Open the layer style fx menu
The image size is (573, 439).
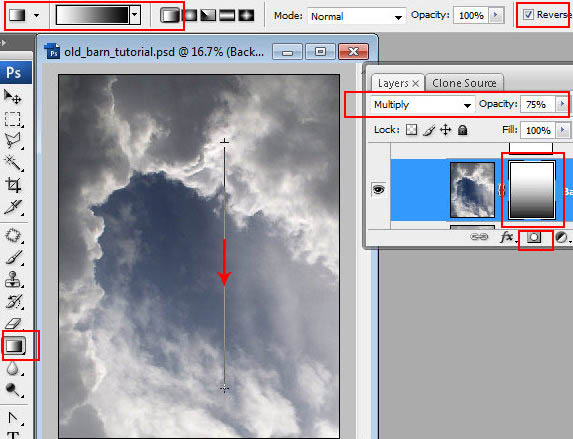point(507,238)
